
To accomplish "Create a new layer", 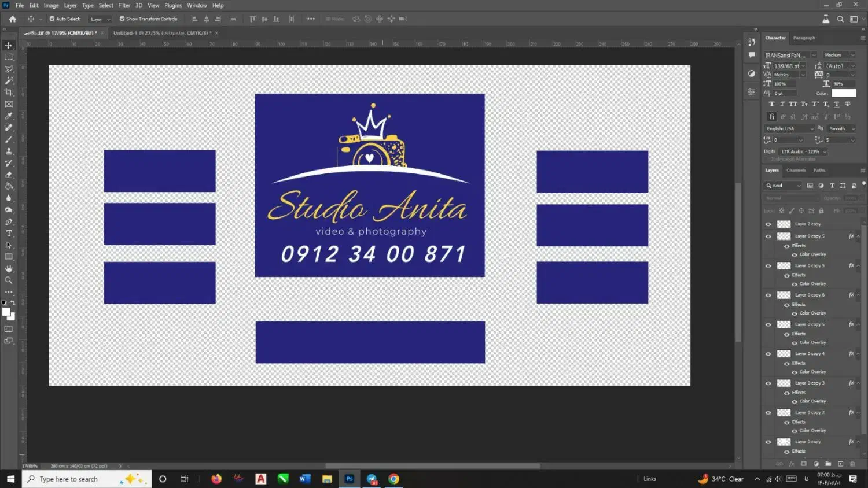I will pyautogui.click(x=840, y=464).
